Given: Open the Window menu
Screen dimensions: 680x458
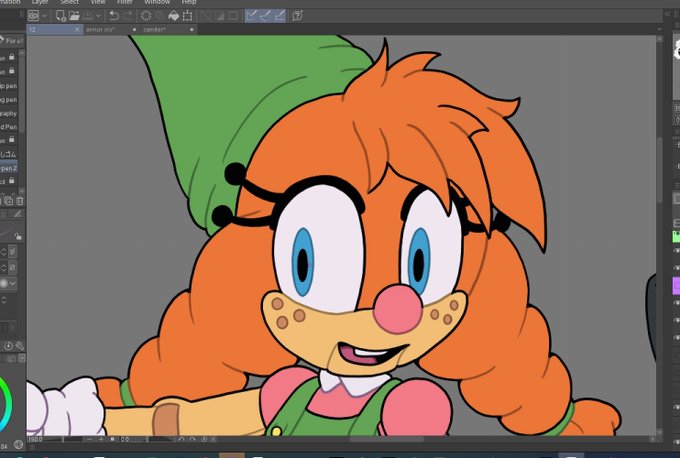Looking at the screenshot, I should [157, 2].
